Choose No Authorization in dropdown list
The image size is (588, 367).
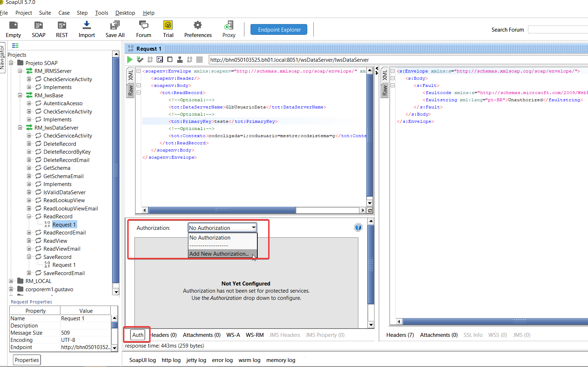pyautogui.click(x=222, y=238)
